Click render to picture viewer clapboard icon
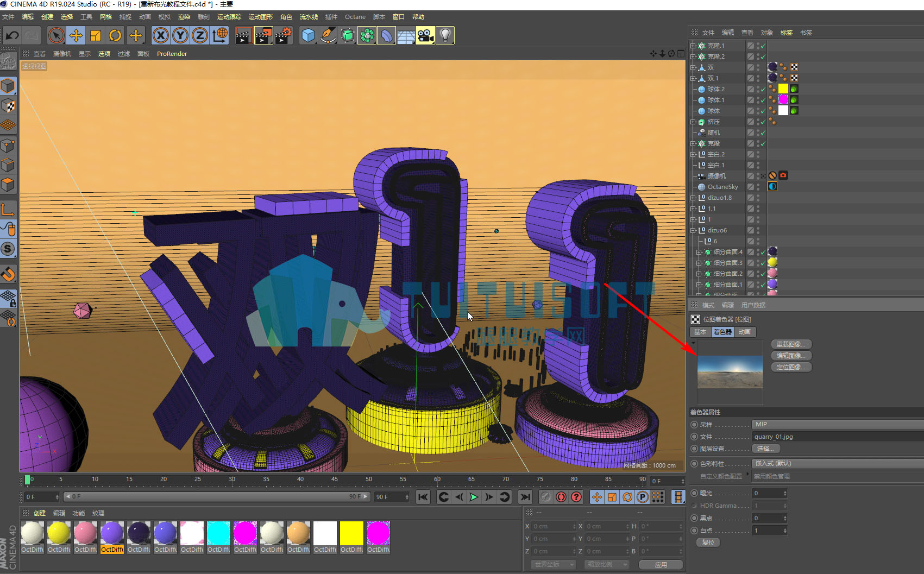 pyautogui.click(x=263, y=36)
